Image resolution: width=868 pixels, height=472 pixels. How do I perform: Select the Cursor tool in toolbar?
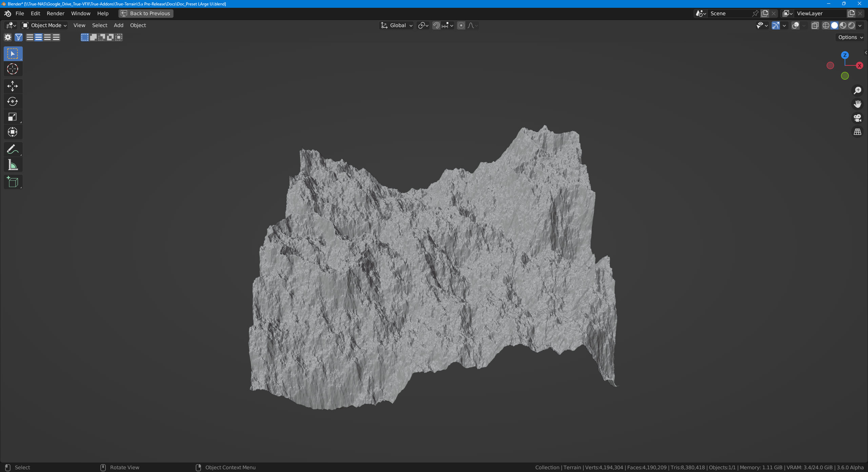[13, 69]
